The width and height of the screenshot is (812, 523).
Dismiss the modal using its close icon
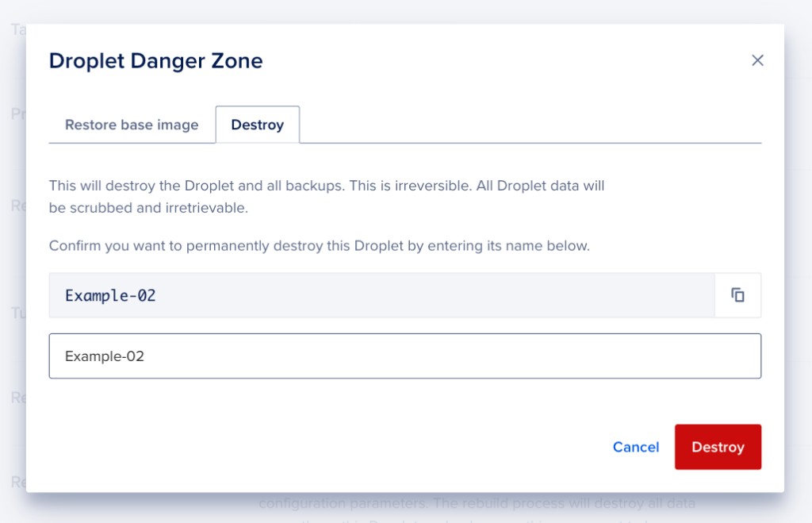click(757, 60)
